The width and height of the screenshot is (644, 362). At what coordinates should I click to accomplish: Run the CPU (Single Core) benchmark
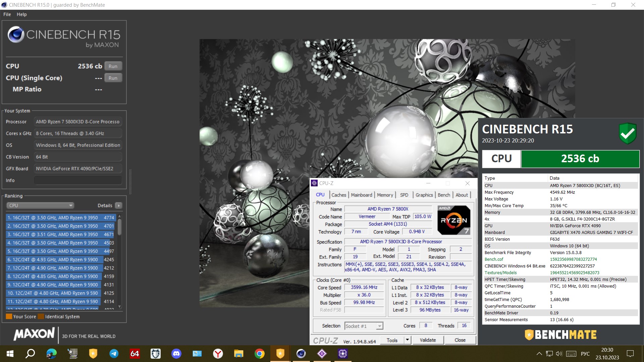[113, 78]
